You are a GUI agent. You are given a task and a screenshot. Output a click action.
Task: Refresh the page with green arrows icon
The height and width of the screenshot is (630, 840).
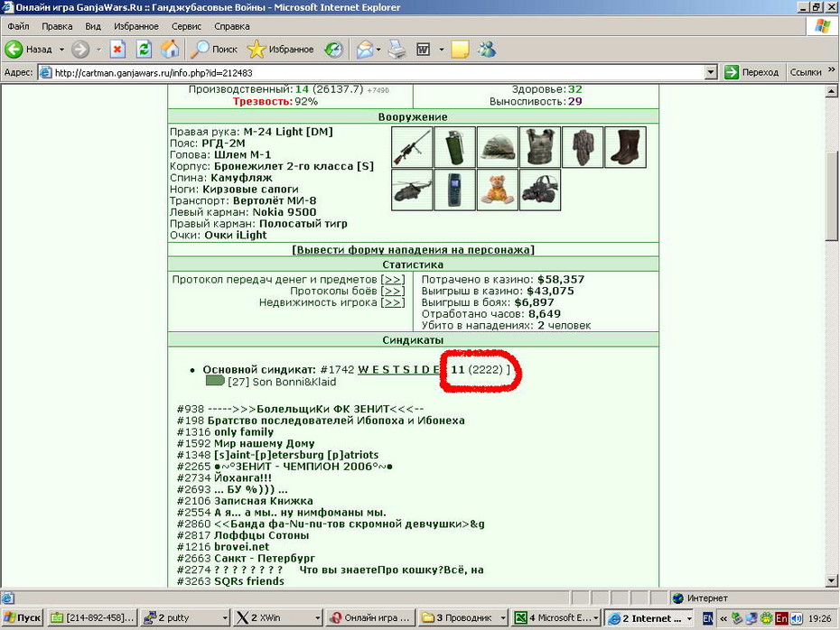[144, 50]
